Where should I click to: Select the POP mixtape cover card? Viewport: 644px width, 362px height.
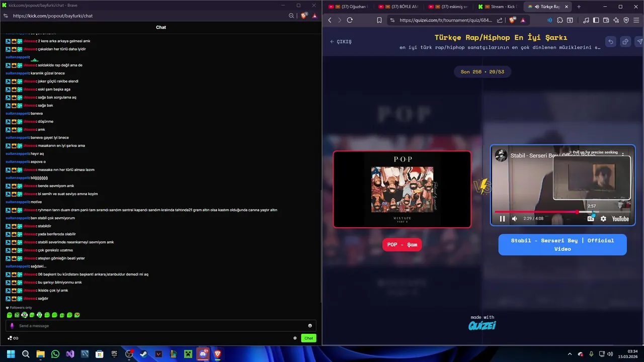tap(402, 190)
